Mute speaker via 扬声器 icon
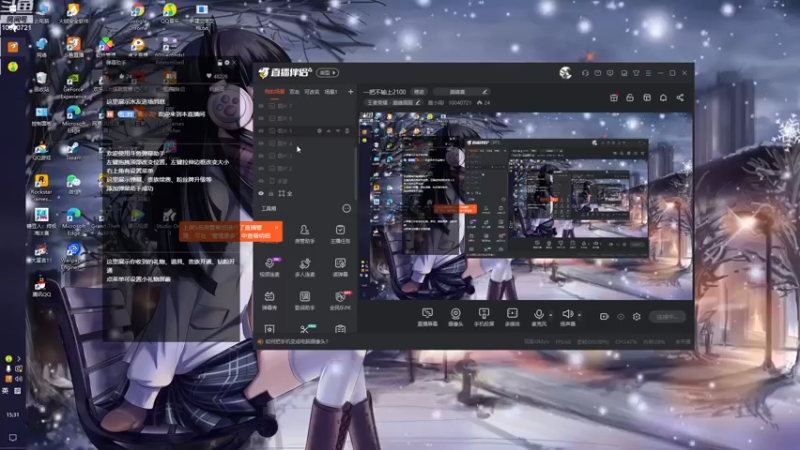The height and width of the screenshot is (450, 800). point(567,314)
